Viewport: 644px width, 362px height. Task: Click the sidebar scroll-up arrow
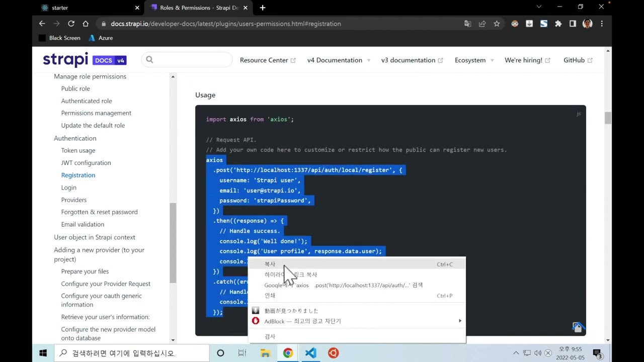tap(173, 77)
